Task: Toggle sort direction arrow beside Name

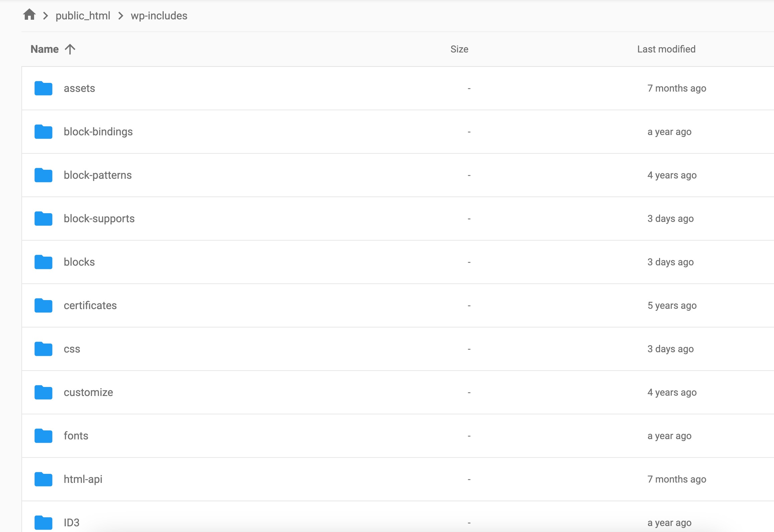Action: point(70,49)
